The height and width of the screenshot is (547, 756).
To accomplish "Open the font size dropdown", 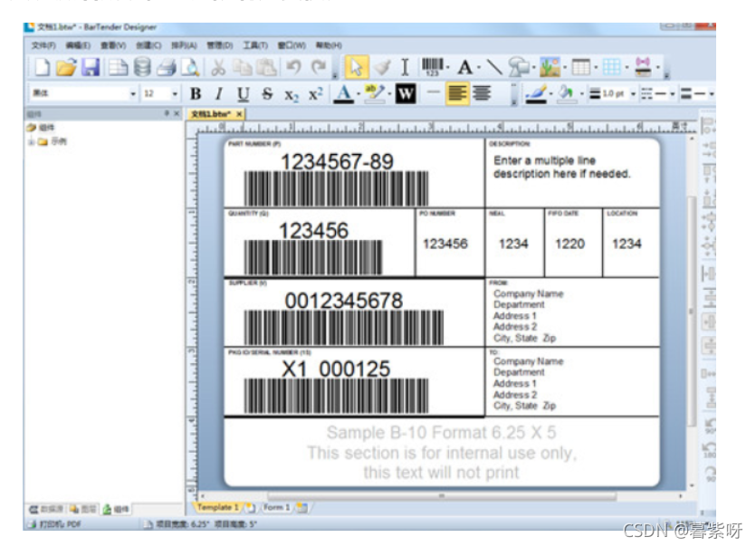I will pos(174,93).
